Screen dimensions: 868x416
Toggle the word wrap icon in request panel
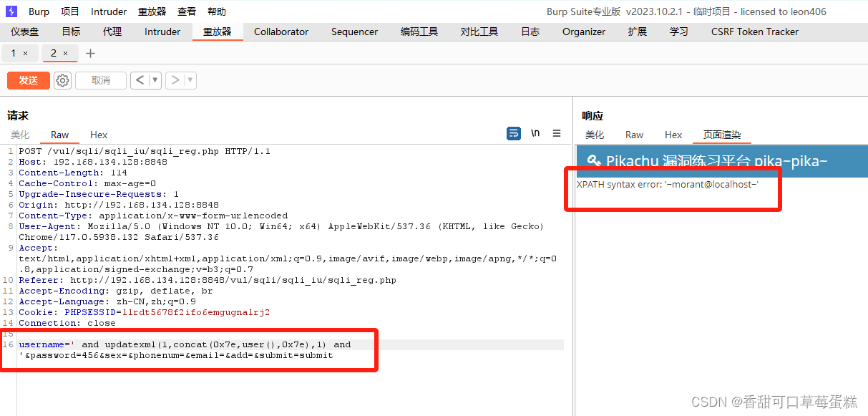(514, 134)
